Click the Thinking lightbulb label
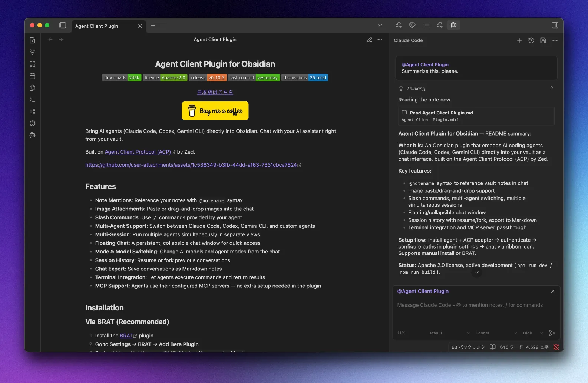 pos(412,89)
